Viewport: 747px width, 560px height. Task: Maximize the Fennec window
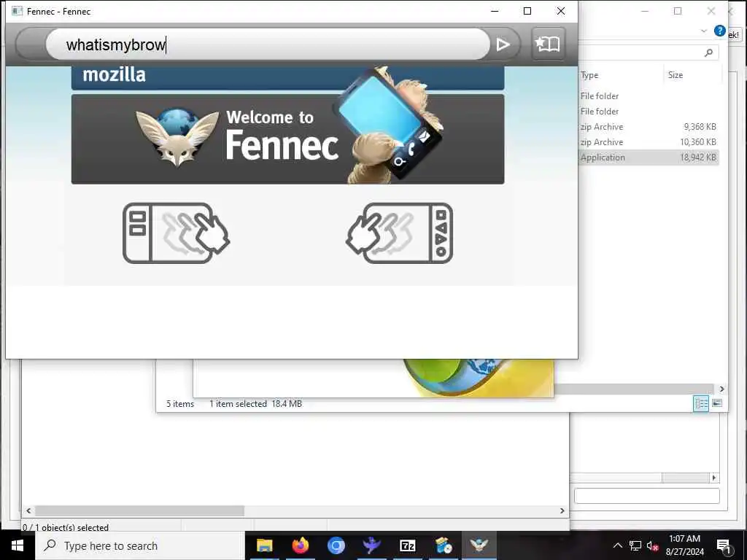[527, 11]
